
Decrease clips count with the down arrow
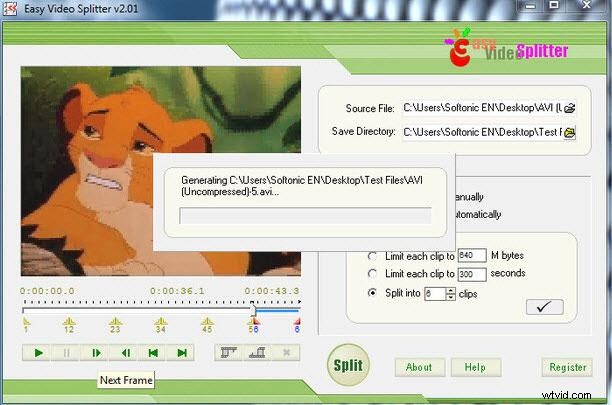(x=451, y=297)
